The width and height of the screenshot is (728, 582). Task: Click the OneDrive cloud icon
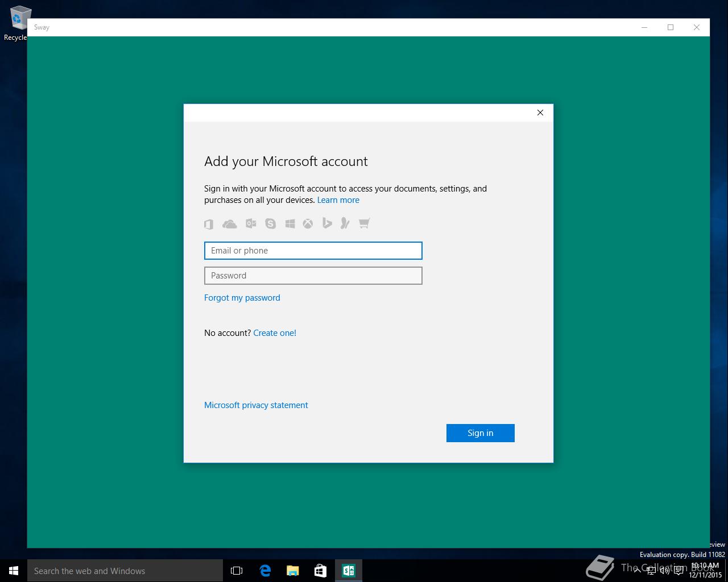(x=230, y=224)
